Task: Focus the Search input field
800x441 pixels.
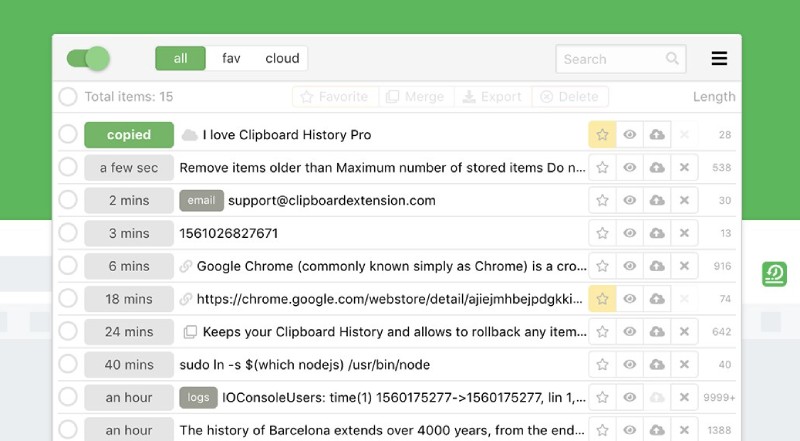Action: [x=620, y=59]
